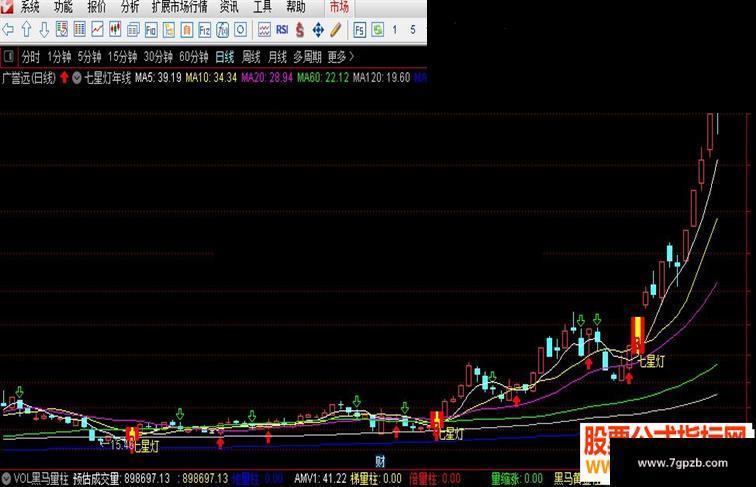
Task: Open the 工具 menu
Action: (x=262, y=7)
